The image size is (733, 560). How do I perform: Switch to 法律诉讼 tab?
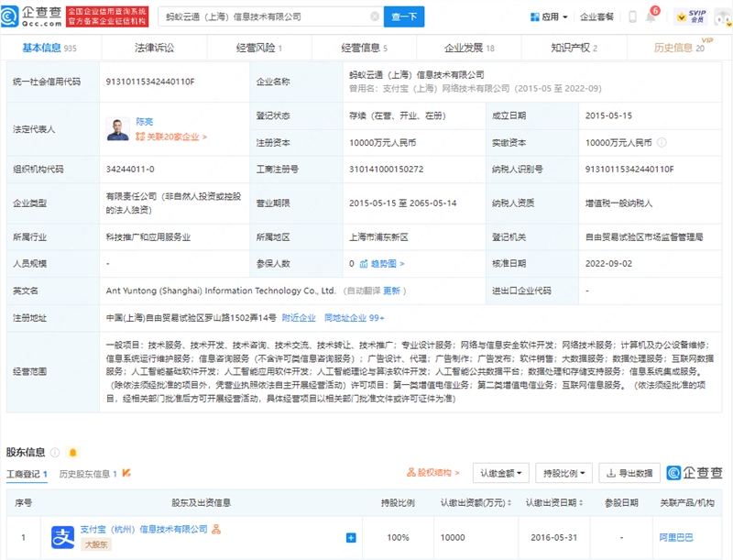(154, 48)
